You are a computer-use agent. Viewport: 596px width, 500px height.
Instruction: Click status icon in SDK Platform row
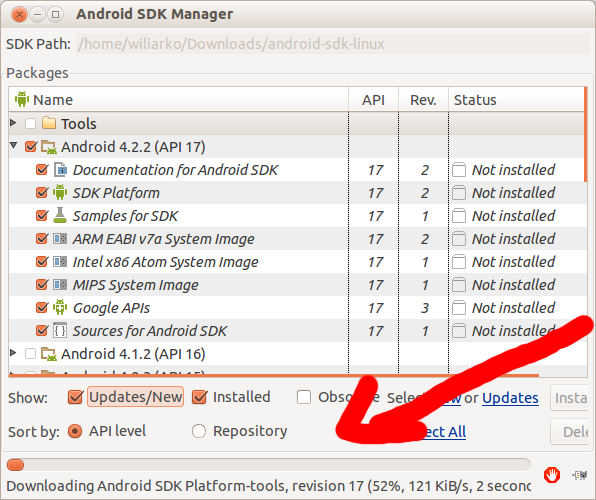(x=459, y=193)
